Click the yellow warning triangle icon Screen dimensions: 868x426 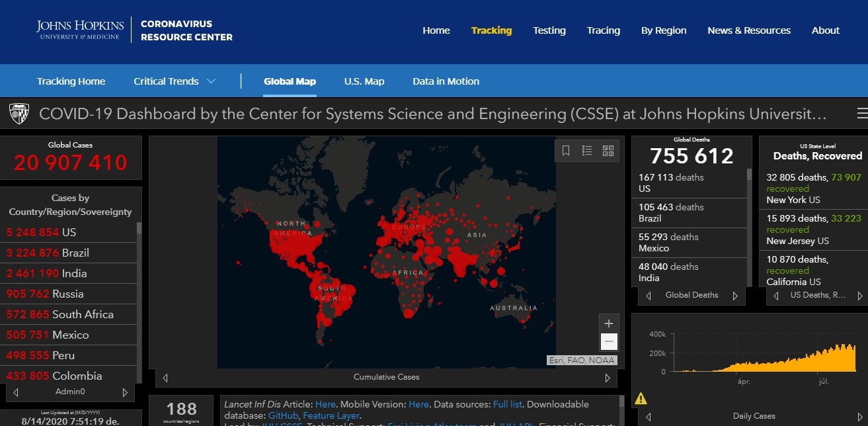point(641,398)
